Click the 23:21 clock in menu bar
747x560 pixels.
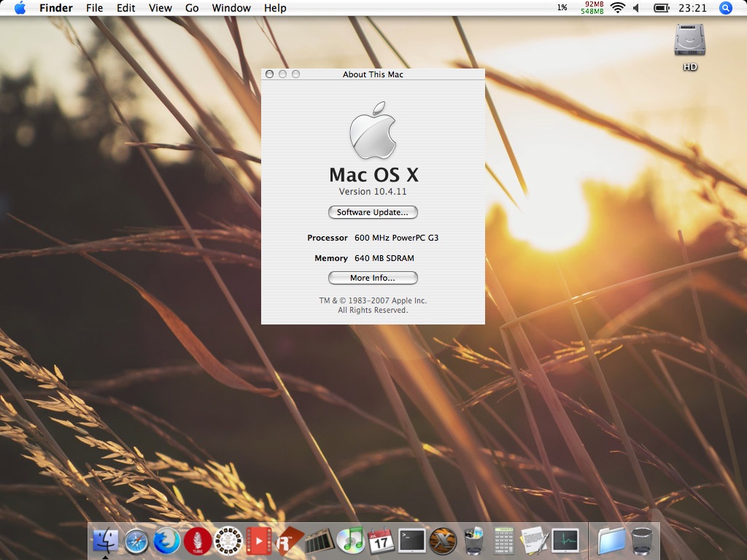click(x=693, y=7)
